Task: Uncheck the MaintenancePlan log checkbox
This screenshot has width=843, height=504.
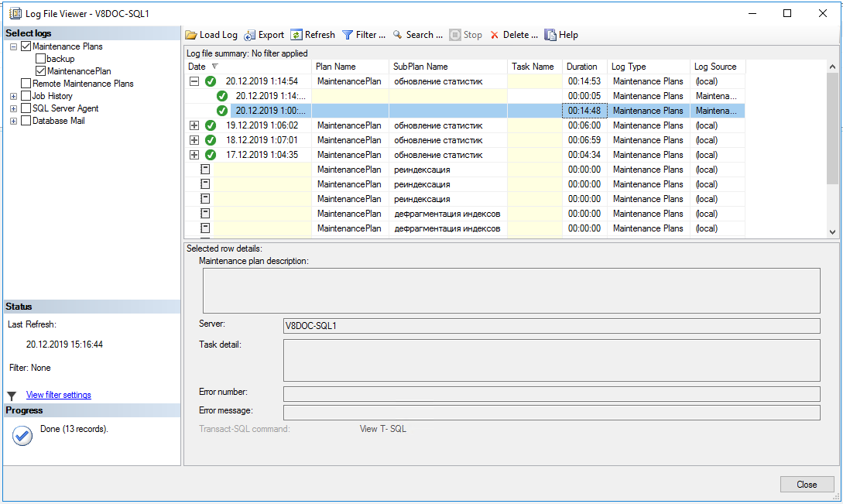Action: pos(40,71)
